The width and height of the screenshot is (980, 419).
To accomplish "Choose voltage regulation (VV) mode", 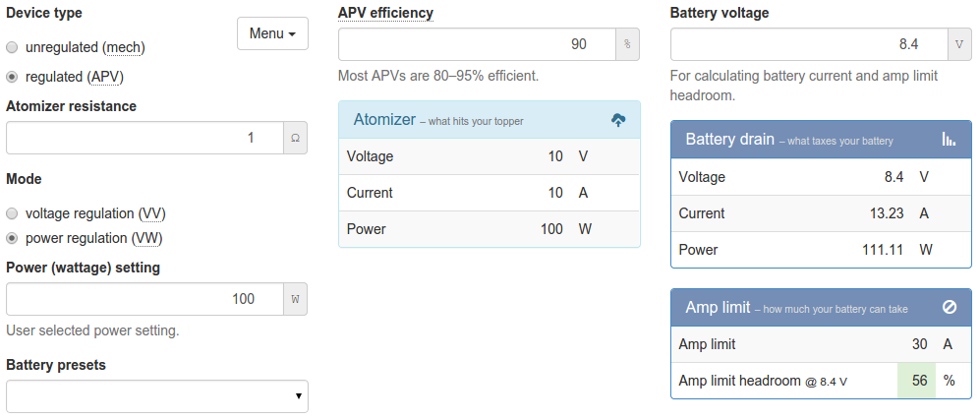I will point(12,213).
